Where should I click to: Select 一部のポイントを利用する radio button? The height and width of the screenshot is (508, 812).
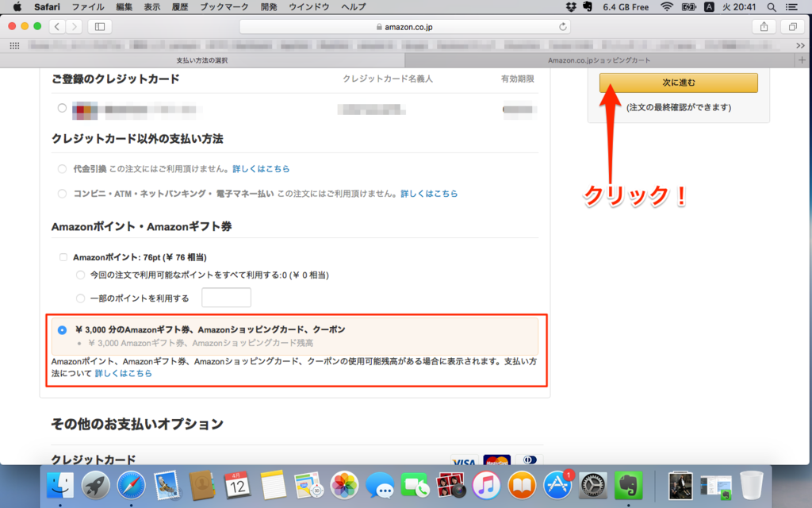click(80, 298)
